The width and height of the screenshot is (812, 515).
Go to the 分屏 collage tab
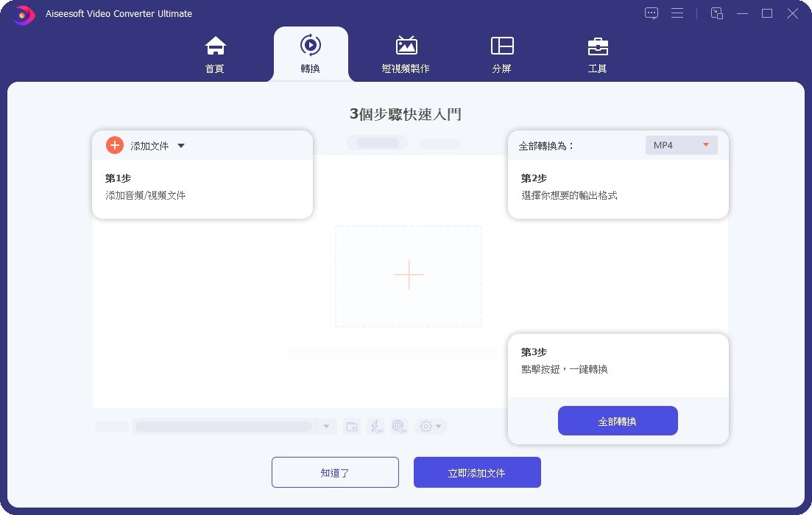502,55
